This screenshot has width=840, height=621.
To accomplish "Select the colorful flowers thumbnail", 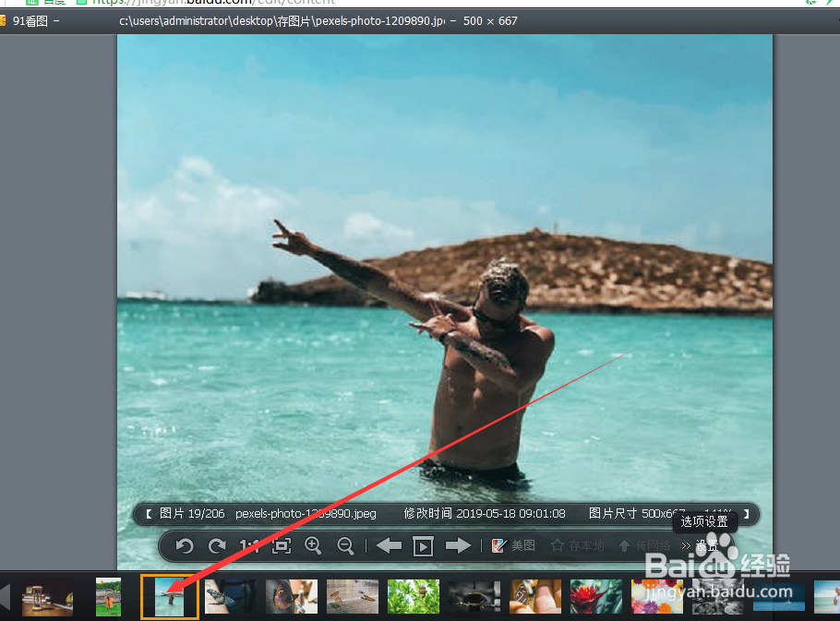I will [657, 596].
